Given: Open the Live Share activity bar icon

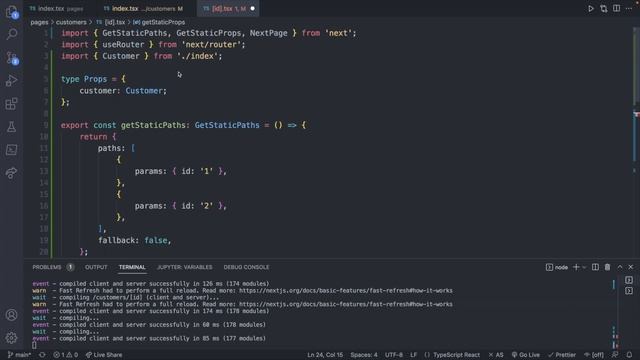Looking at the screenshot, I should pyautogui.click(x=12, y=173).
